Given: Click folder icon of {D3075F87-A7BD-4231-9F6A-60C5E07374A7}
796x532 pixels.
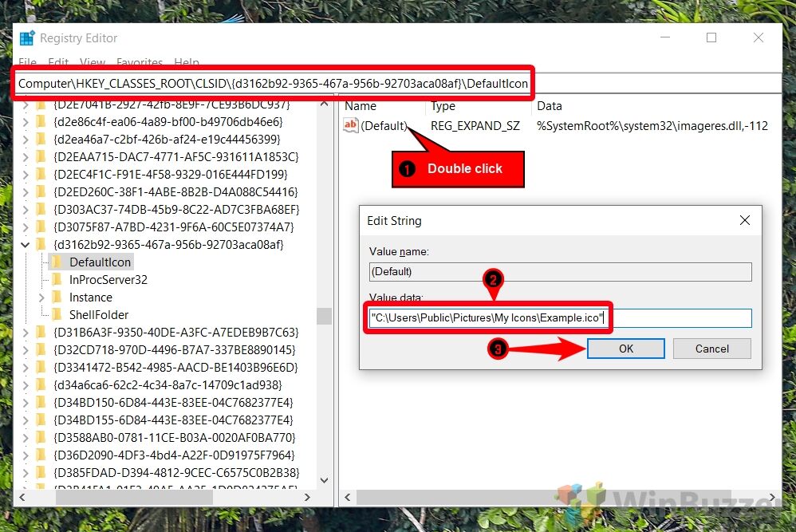Looking at the screenshot, I should pyautogui.click(x=41, y=227).
